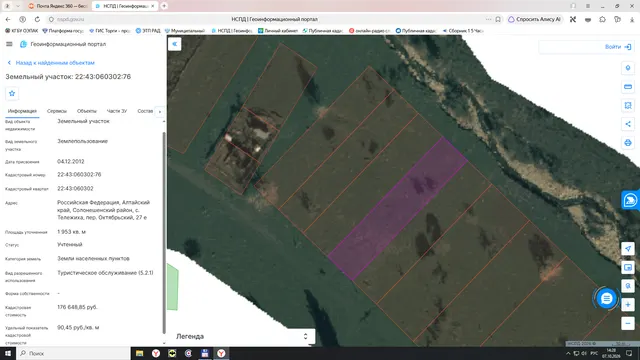Open the map location pin tool
Image resolution: width=640 pixels, height=360 pixels.
[x=628, y=68]
